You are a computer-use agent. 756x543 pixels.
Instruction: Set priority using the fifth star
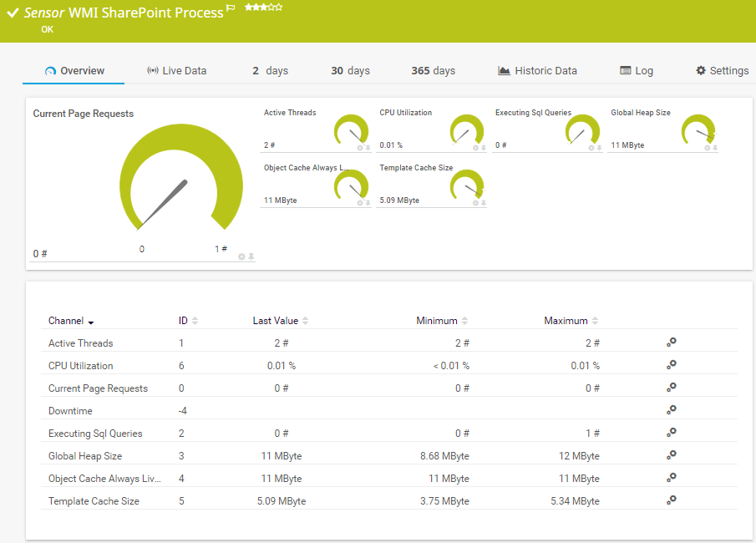click(x=279, y=8)
